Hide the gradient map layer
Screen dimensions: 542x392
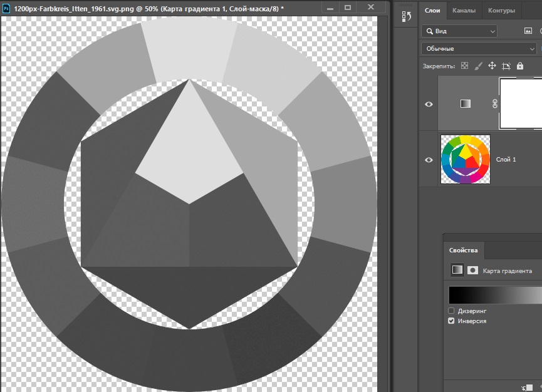click(429, 104)
